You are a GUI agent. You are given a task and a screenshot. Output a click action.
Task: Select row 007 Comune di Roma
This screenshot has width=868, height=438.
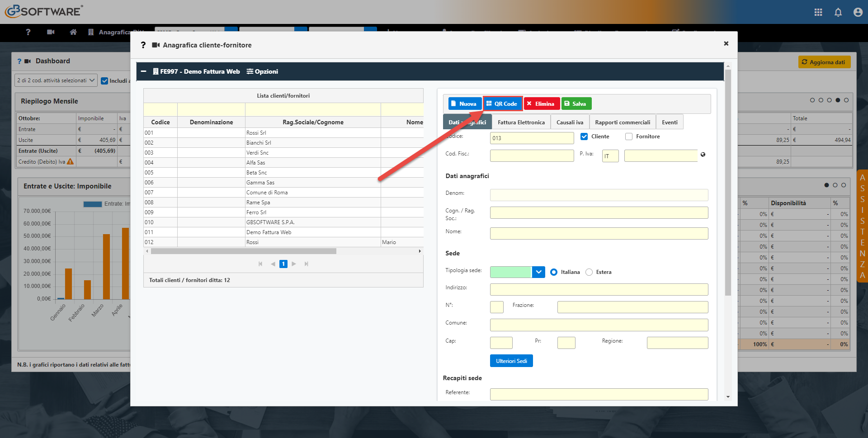pyautogui.click(x=283, y=193)
